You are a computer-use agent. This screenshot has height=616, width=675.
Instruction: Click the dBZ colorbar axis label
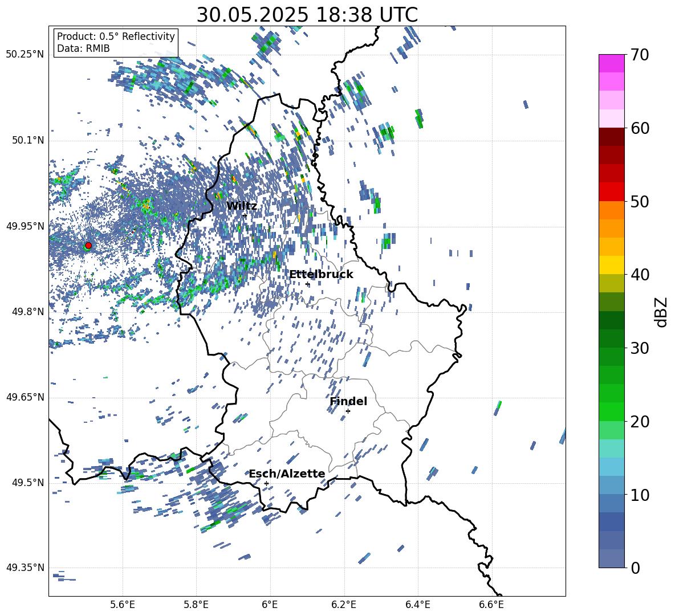point(662,312)
